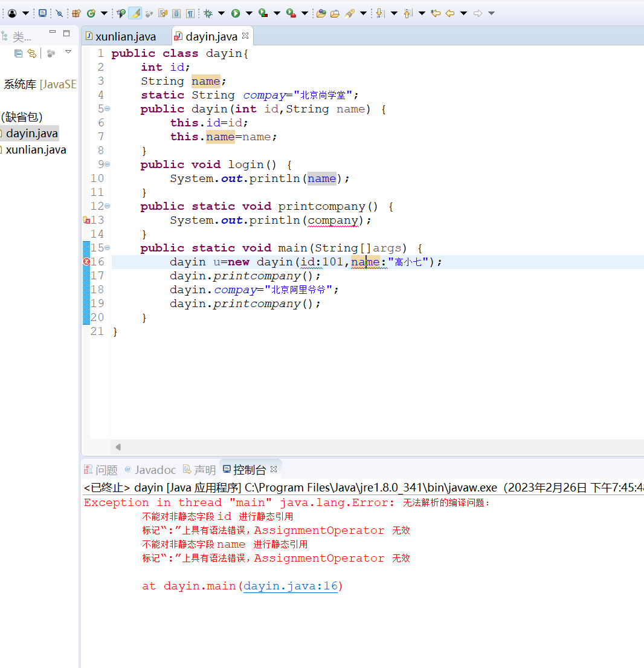The image size is (644, 668).
Task: Open the console/monitor toolbar icon
Action: 42,13
